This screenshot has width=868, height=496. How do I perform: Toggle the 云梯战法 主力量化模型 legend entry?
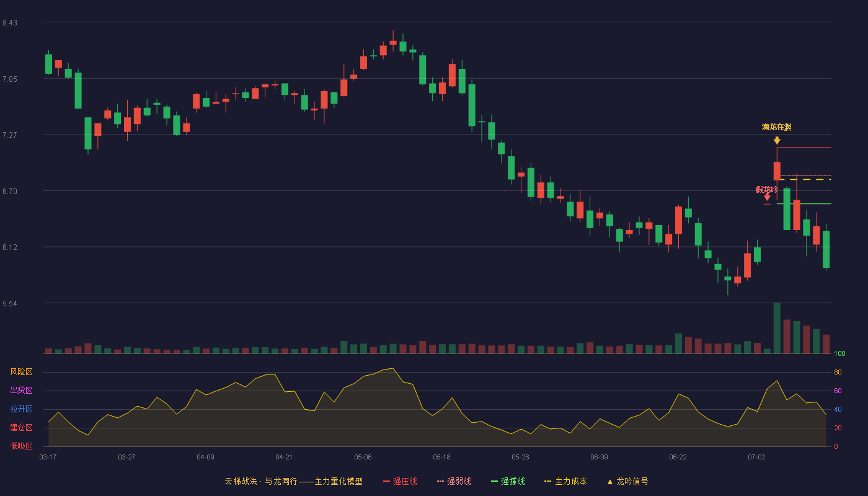[293, 481]
